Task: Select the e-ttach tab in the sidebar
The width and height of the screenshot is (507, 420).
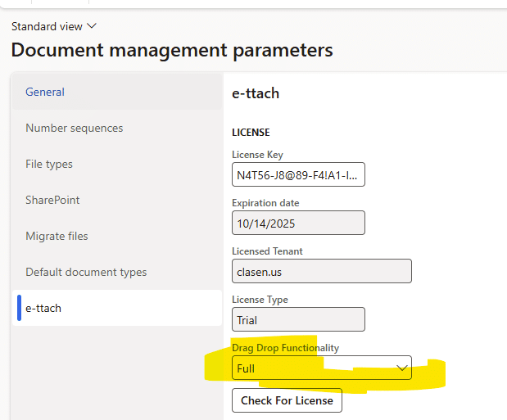Action: (x=43, y=308)
